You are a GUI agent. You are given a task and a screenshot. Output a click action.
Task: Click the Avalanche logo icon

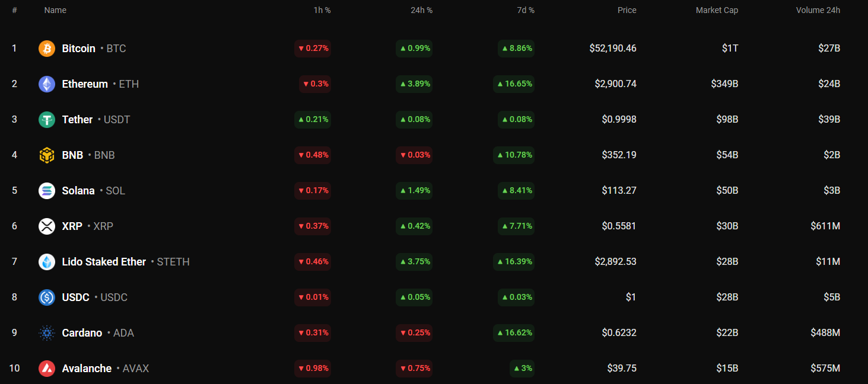(47, 369)
